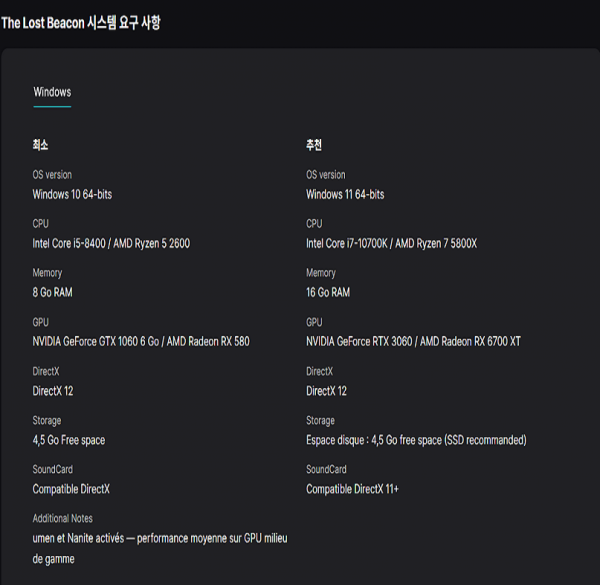Click the 16 Go RAM value
This screenshot has height=585, width=600.
[328, 292]
